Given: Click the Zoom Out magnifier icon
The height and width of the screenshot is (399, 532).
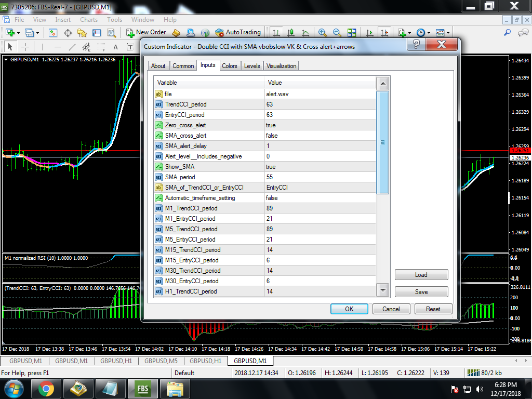Looking at the screenshot, I should click(337, 33).
